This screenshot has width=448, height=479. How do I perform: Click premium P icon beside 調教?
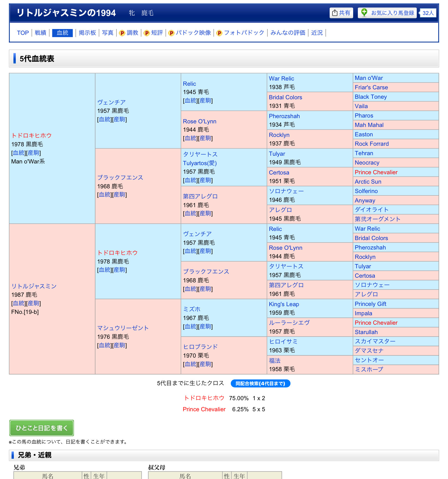122,33
